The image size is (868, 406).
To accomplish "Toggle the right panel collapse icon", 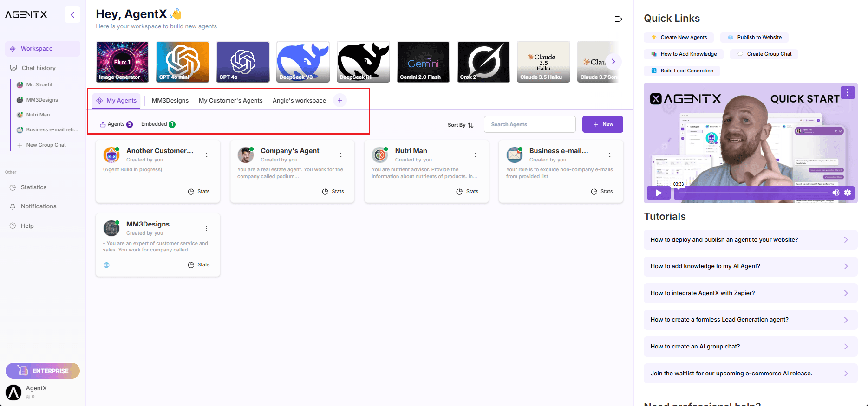I will [x=619, y=19].
